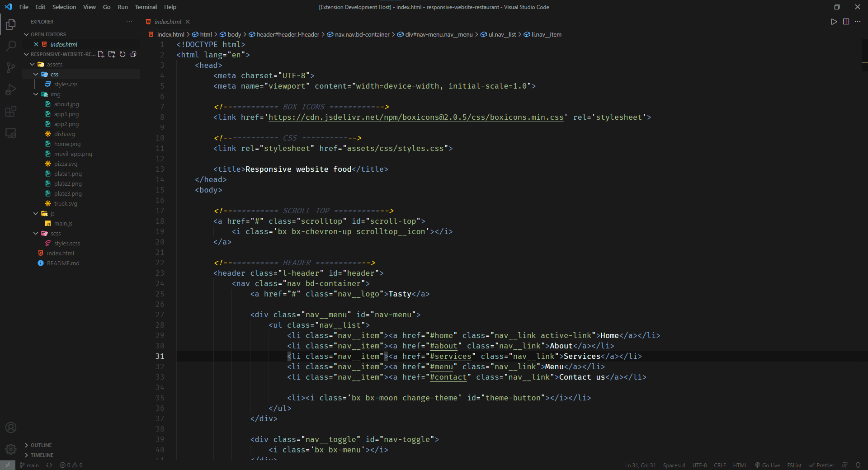Open the Run menu
The width and height of the screenshot is (868, 470).
coord(123,7)
